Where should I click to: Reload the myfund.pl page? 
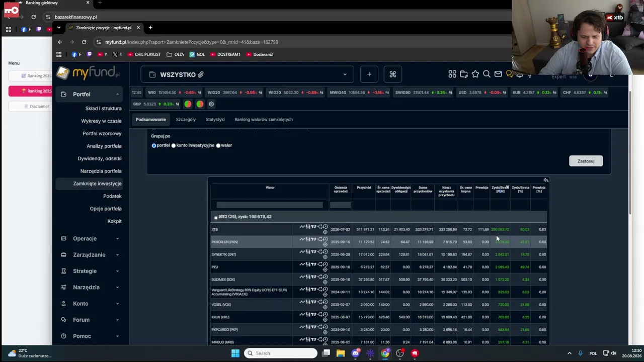pos(84,42)
